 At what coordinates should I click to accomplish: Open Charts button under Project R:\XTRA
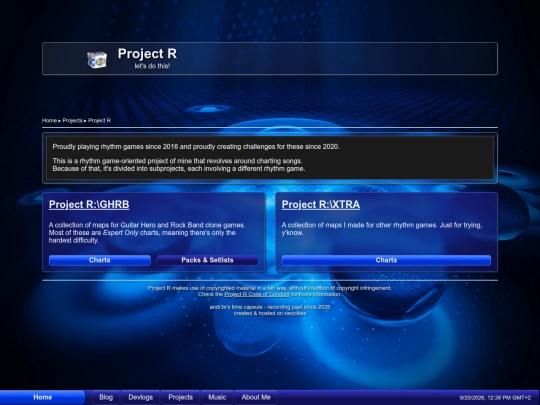tap(386, 260)
